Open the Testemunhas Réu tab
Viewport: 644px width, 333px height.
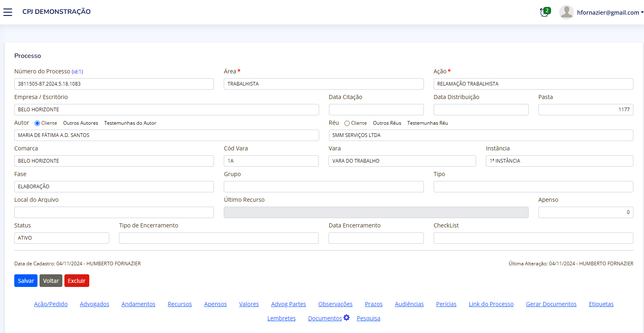click(427, 123)
